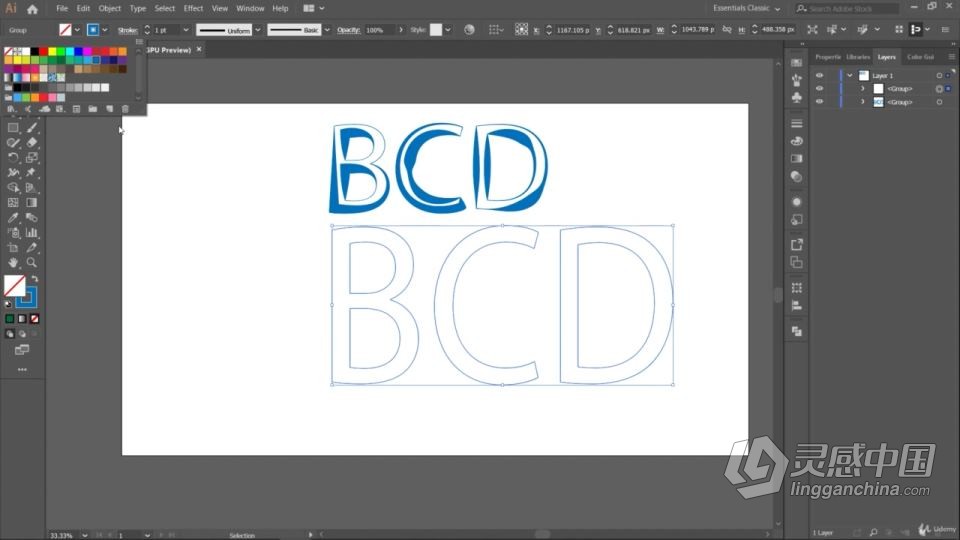Screen dimensions: 960x540
Task: Click the large Fill color box
Action: click(15, 285)
